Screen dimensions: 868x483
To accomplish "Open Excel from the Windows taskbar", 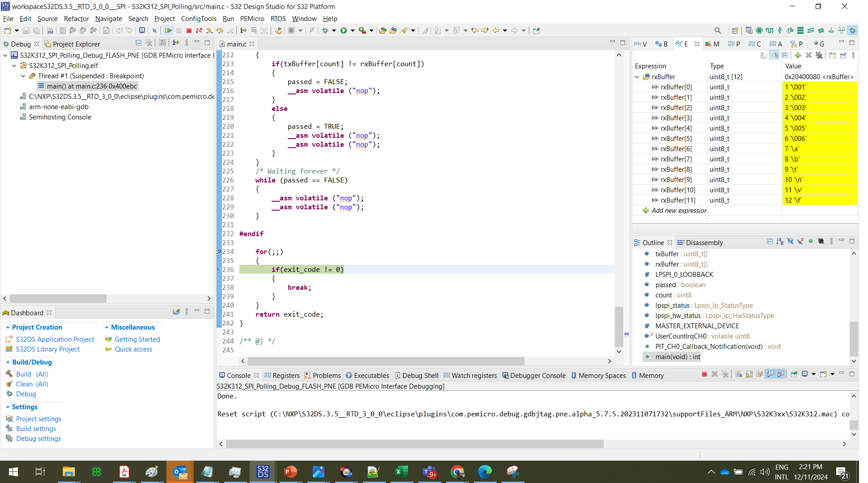I will click(401, 472).
